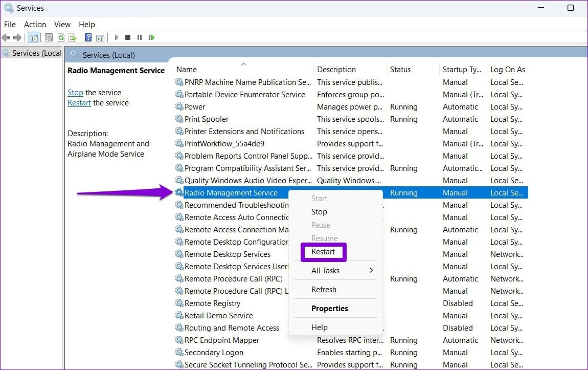Expand the All Tasks submenu arrow
The height and width of the screenshot is (370, 588).
pyautogui.click(x=371, y=270)
